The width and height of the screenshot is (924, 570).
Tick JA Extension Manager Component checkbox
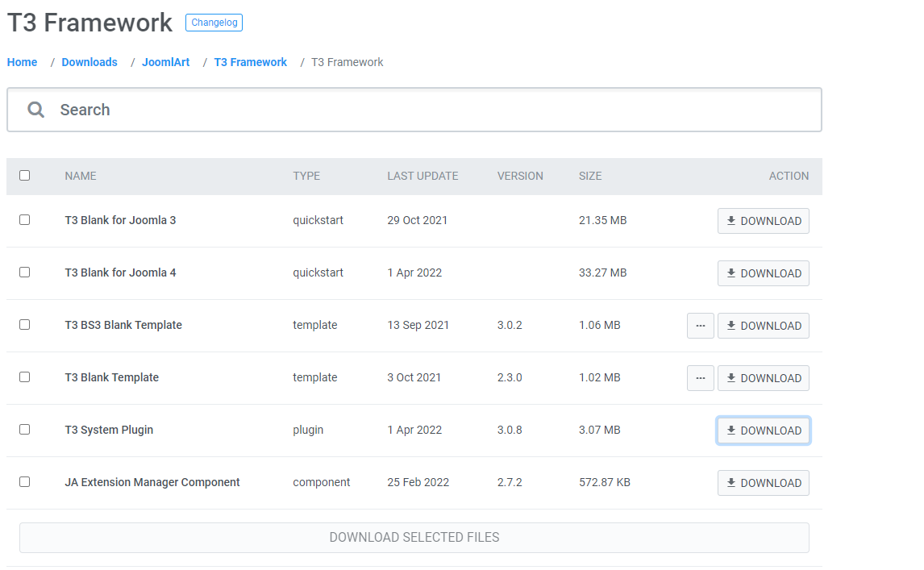point(25,482)
